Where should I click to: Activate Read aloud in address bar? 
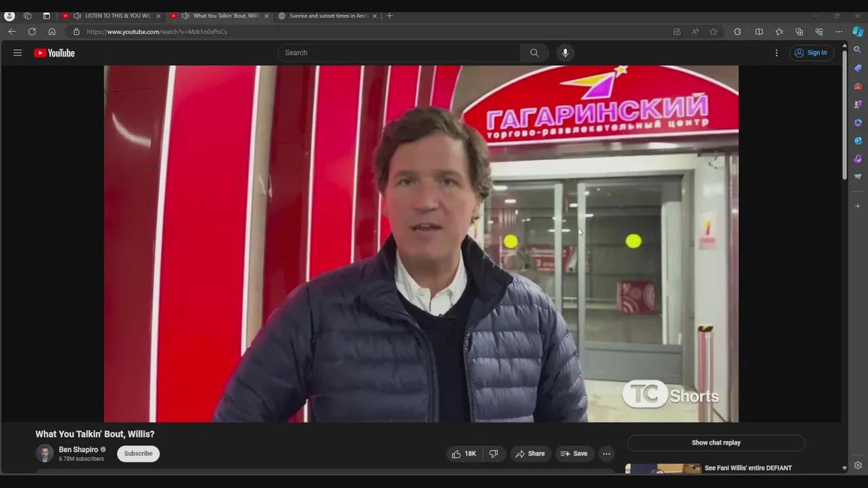(x=695, y=31)
